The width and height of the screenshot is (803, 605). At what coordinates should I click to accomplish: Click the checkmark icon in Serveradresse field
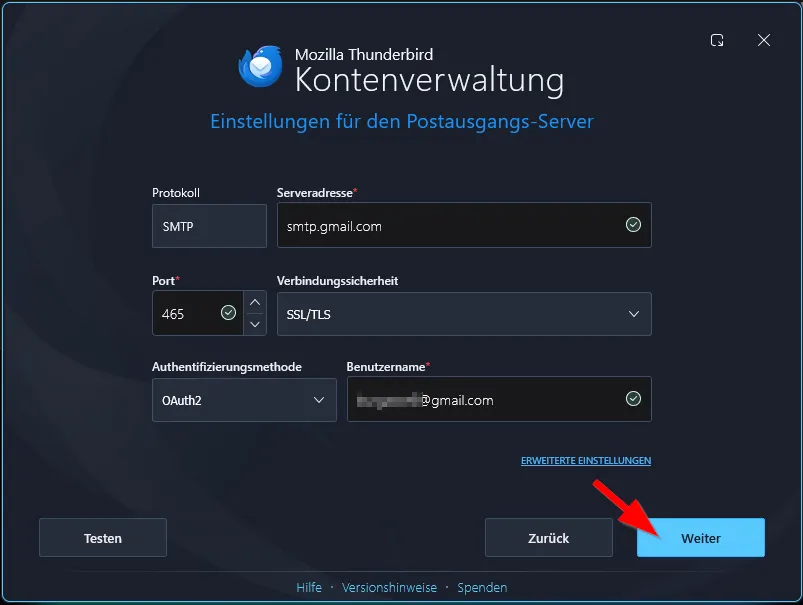point(633,224)
